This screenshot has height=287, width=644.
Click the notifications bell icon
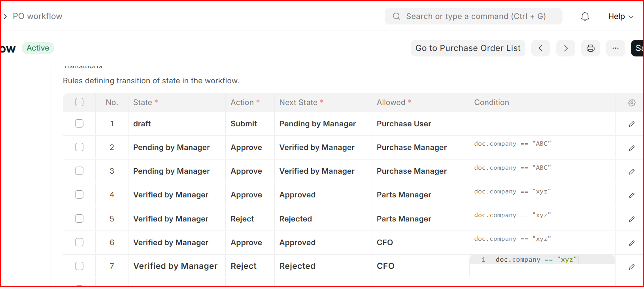coord(585,16)
